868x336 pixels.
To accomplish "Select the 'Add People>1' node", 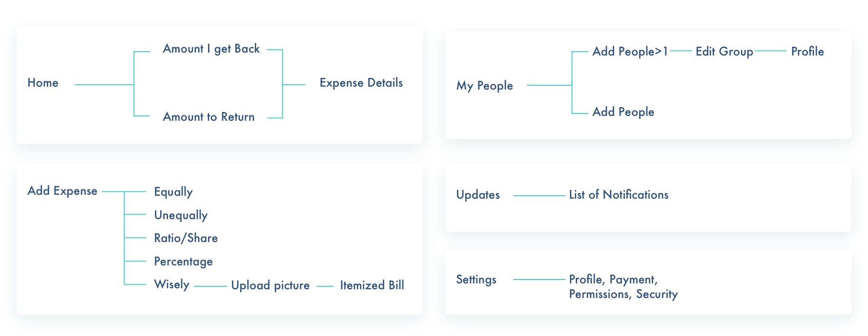I will [630, 52].
